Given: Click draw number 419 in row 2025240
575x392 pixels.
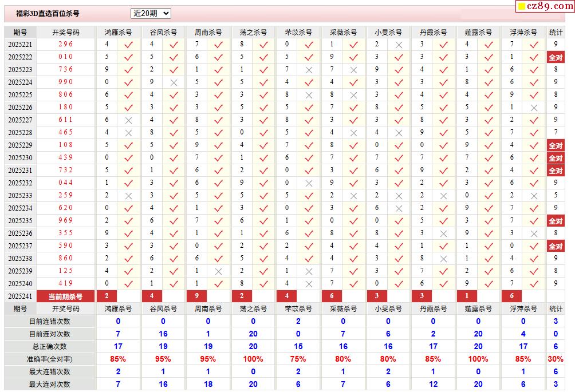Looking at the screenshot, I should click(66, 284).
